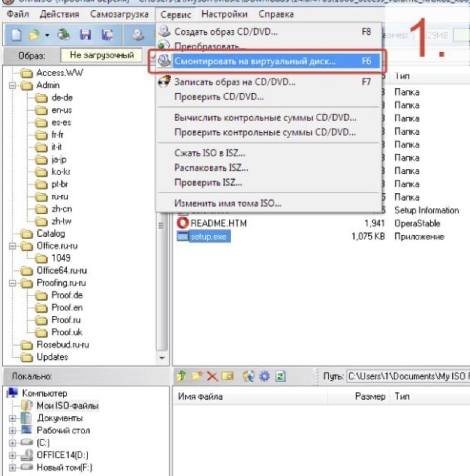Viewport: 470px width, 476px height.
Task: Open the Настройки menu
Action: click(x=224, y=14)
